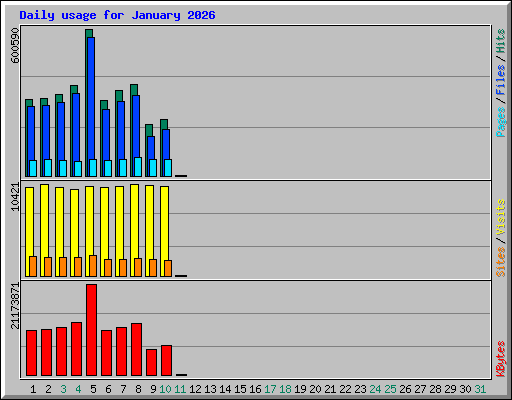Click day label "15" on the x-axis
The height and width of the screenshot is (400, 512).
(x=240, y=389)
